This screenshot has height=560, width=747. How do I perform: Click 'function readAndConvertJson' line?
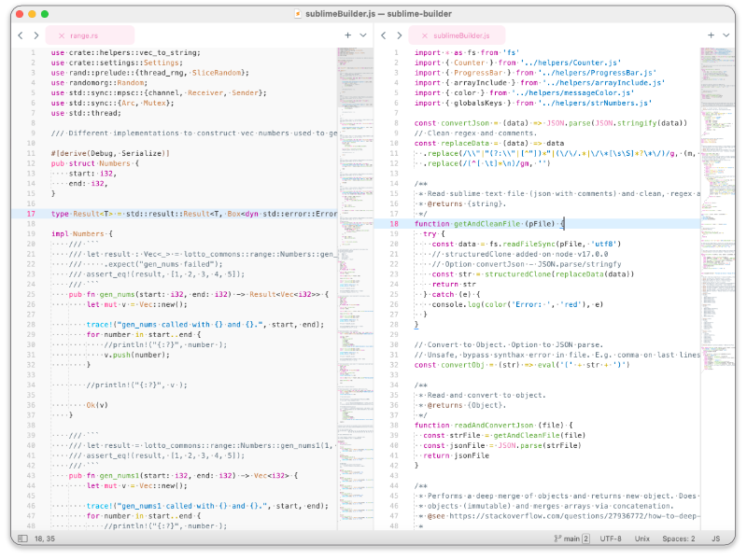point(494,426)
